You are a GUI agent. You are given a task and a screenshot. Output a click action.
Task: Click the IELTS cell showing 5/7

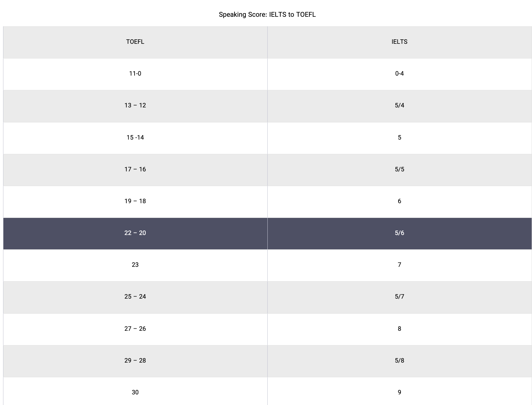pos(399,297)
